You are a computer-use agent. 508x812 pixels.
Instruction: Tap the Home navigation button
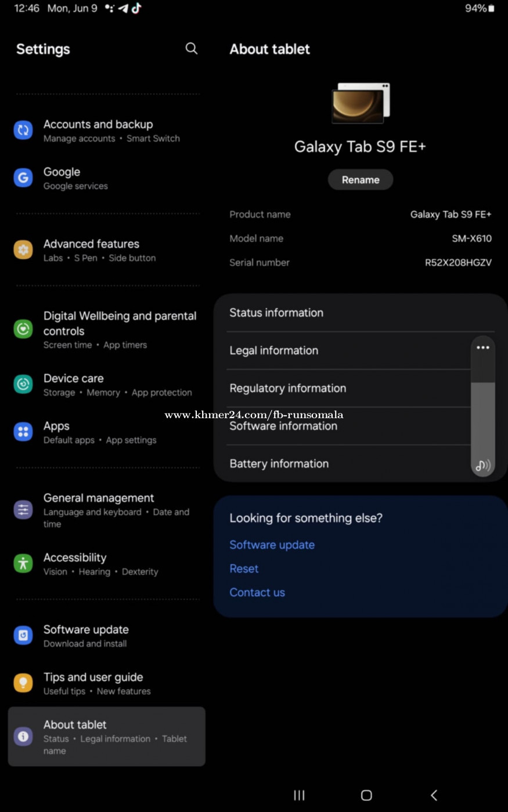click(366, 795)
